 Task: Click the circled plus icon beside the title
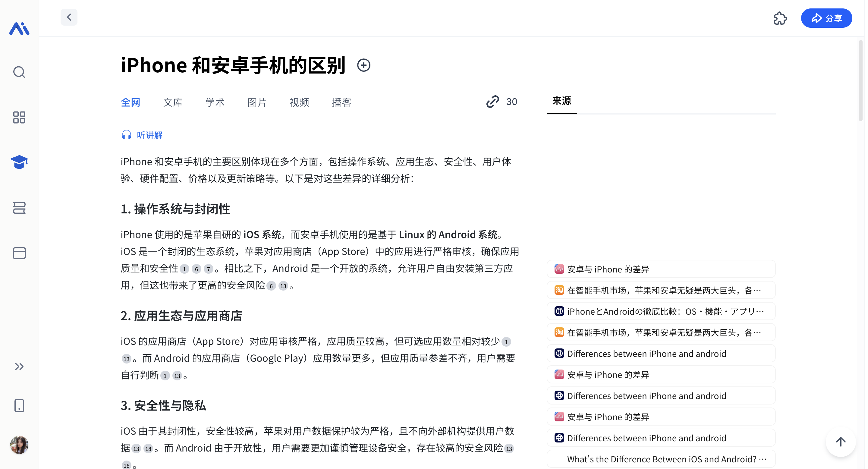363,65
